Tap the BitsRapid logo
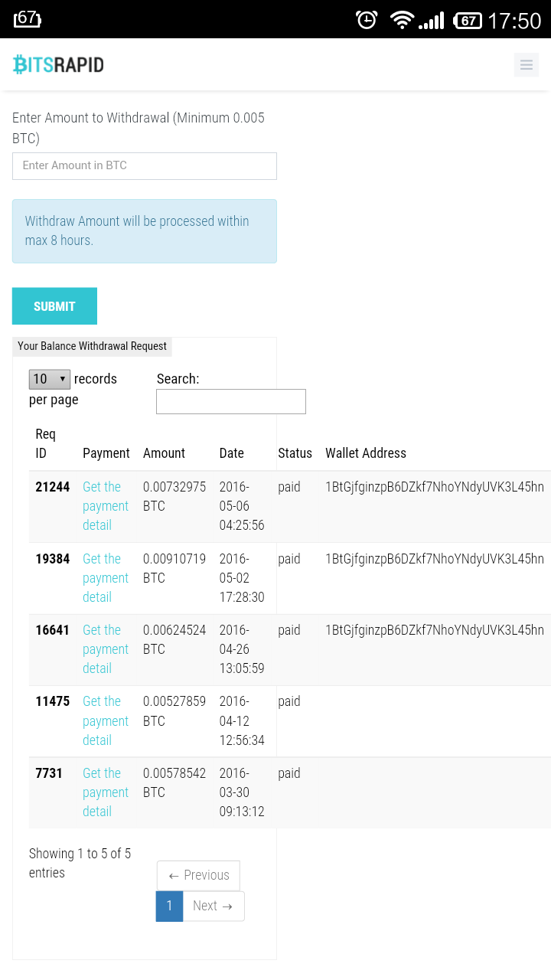 [x=58, y=65]
